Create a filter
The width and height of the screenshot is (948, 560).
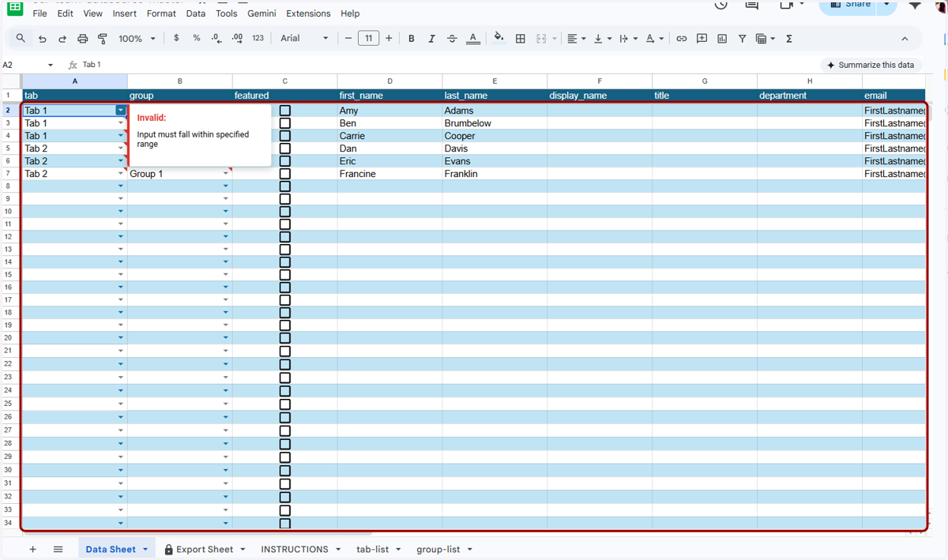tap(742, 38)
